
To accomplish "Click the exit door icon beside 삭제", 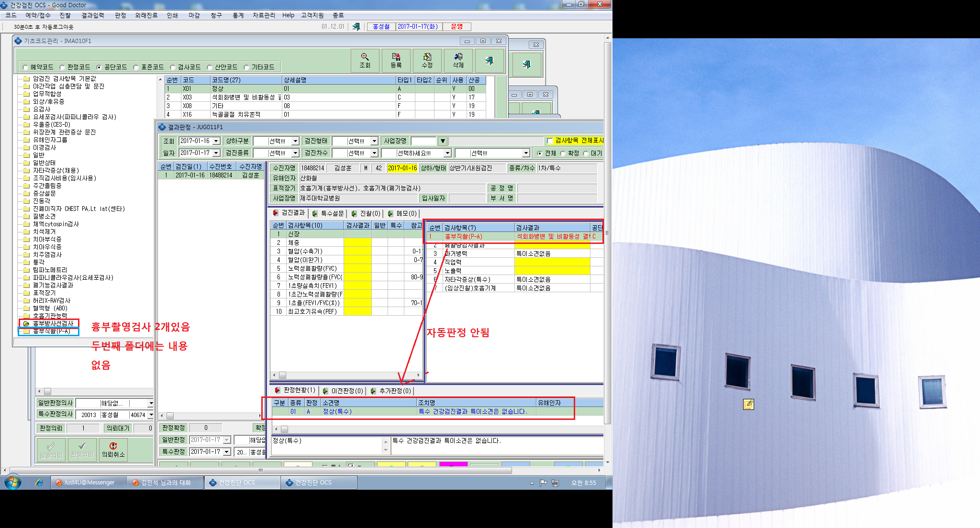I will (490, 61).
